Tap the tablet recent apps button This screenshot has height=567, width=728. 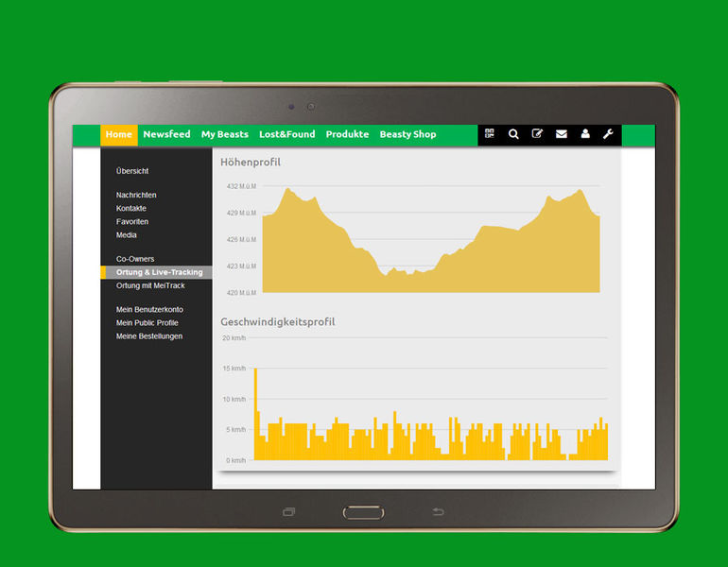pyautogui.click(x=288, y=512)
